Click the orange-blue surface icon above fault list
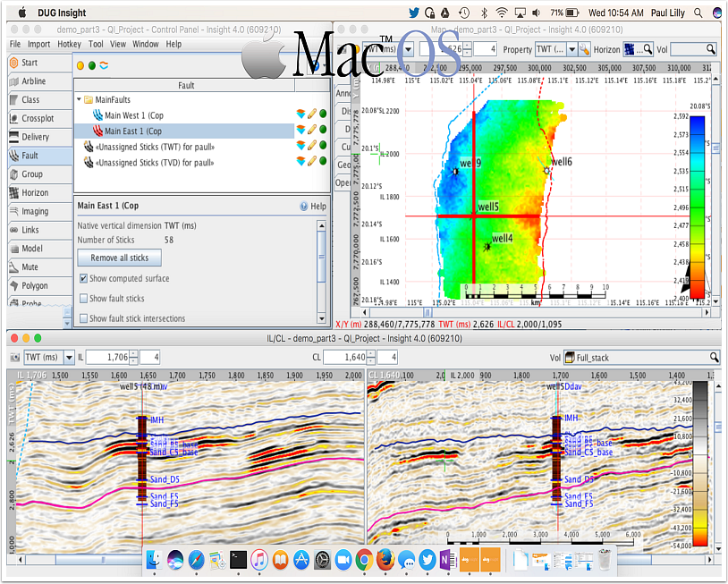This screenshot has width=728, height=584. click(104, 65)
